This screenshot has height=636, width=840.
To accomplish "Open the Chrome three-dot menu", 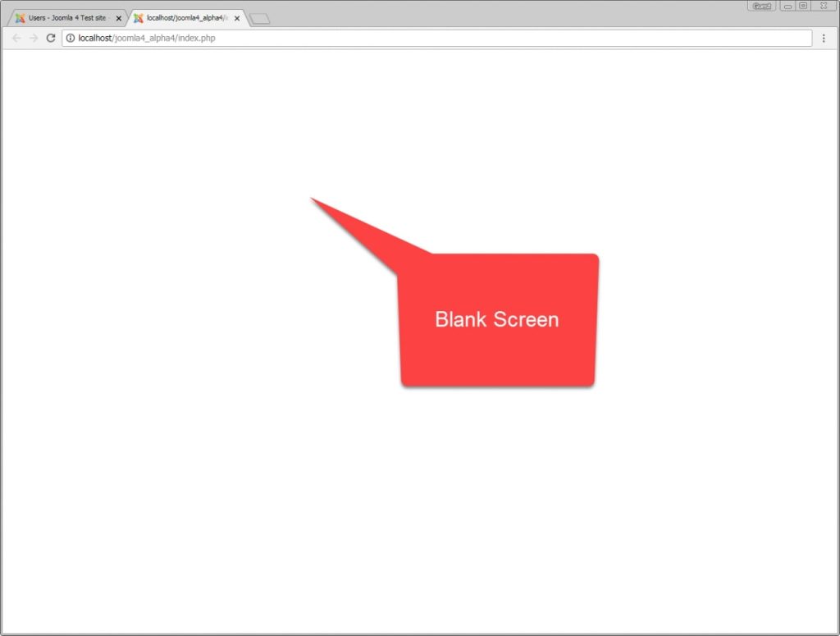I will point(824,38).
